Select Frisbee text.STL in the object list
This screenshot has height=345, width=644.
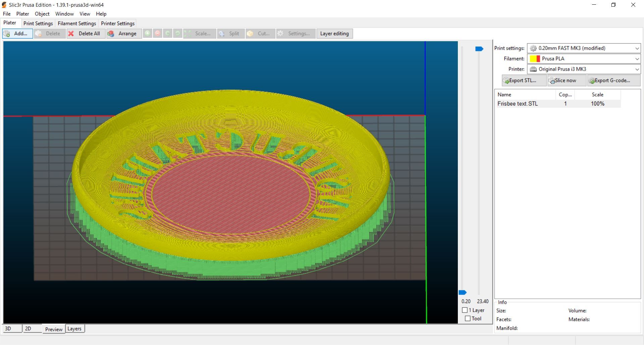518,104
